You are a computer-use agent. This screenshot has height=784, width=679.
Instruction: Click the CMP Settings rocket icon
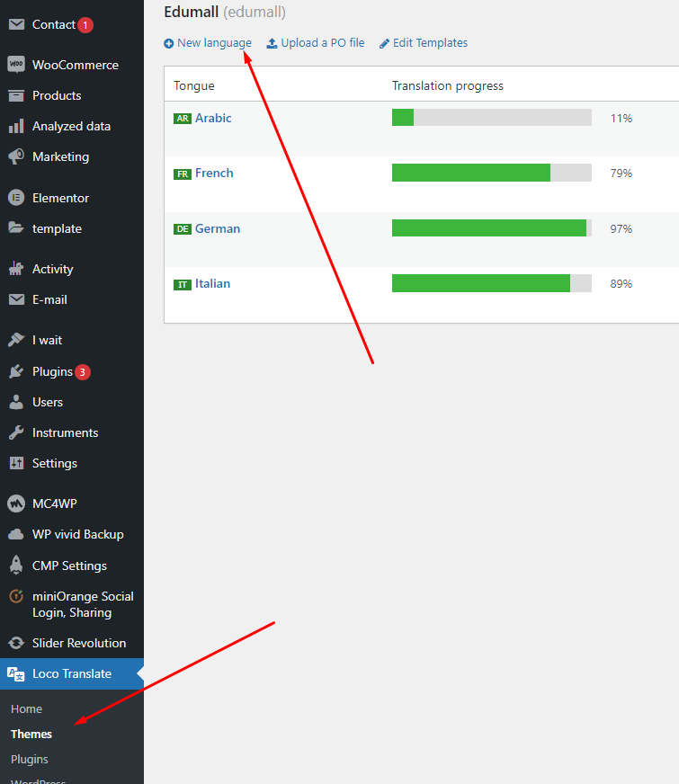click(16, 565)
